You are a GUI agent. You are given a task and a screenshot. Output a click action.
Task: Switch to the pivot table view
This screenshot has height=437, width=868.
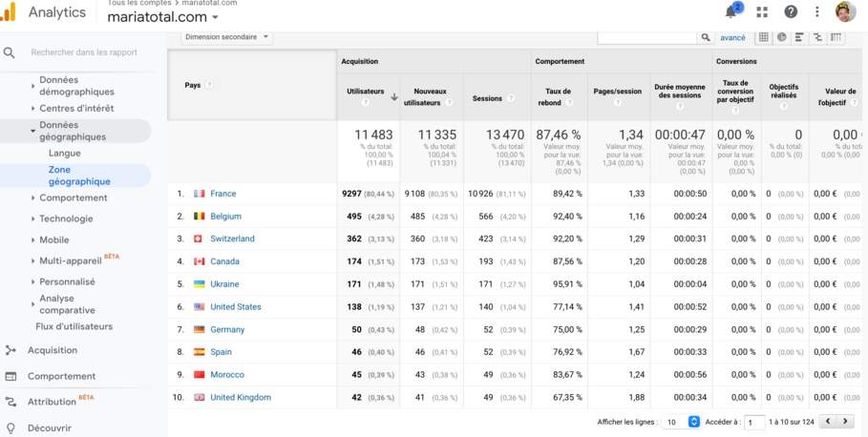[836, 37]
